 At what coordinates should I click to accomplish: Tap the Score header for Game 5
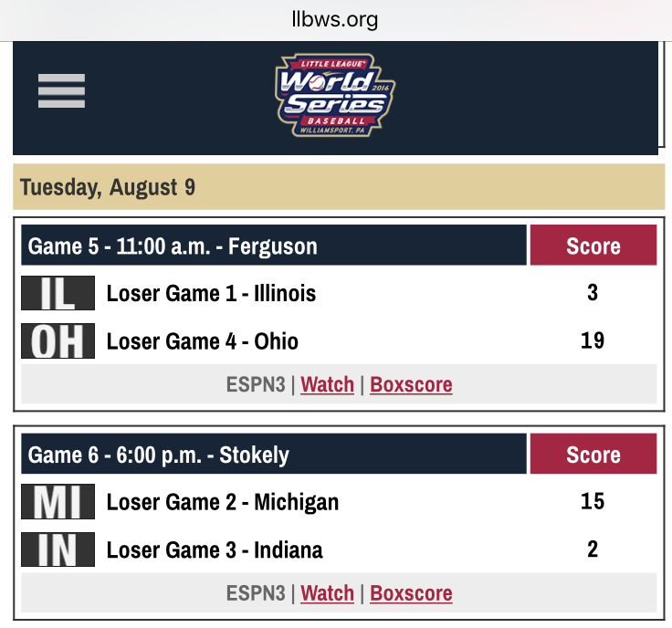pos(593,245)
